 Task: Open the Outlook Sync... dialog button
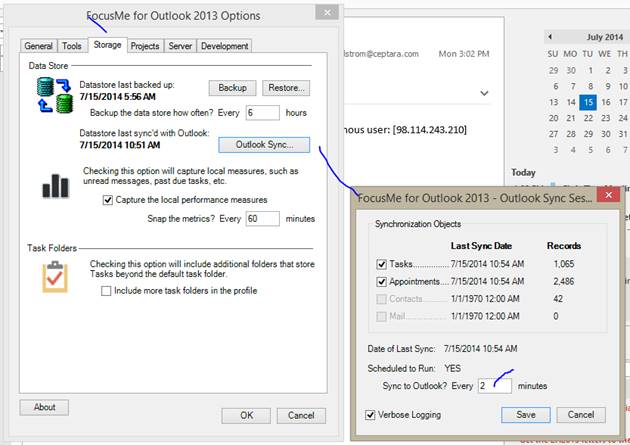click(x=264, y=145)
